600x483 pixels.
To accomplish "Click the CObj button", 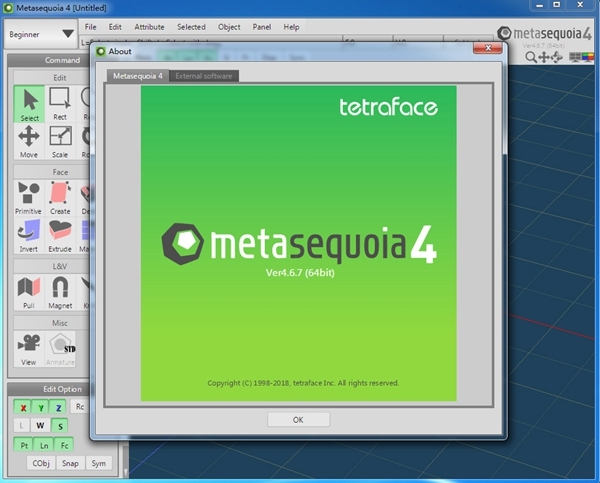I will [x=41, y=463].
